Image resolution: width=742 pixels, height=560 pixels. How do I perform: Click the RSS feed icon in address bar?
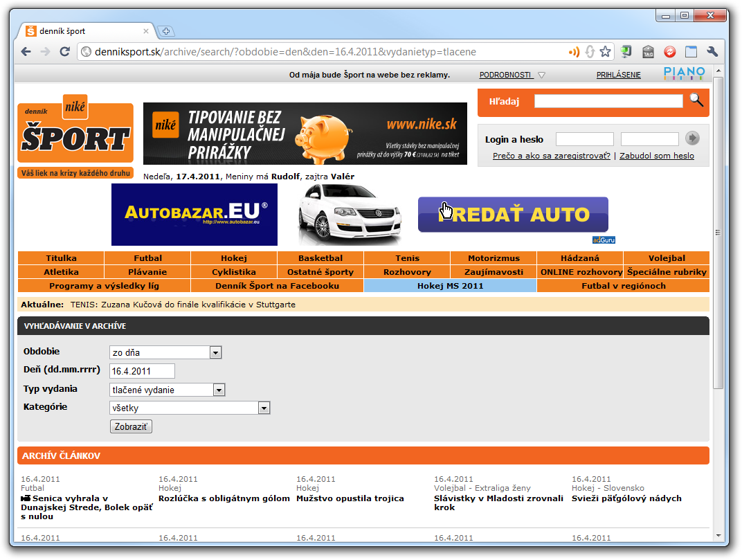[574, 52]
